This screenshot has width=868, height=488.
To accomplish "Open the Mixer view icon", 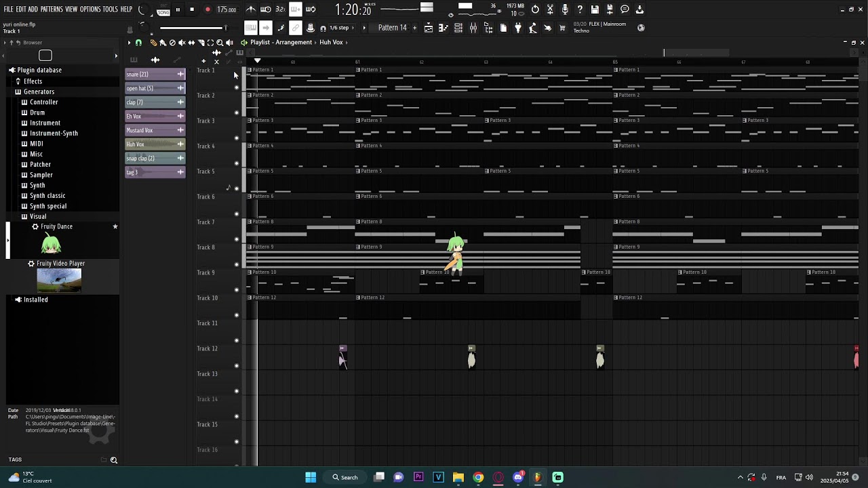I will (473, 28).
